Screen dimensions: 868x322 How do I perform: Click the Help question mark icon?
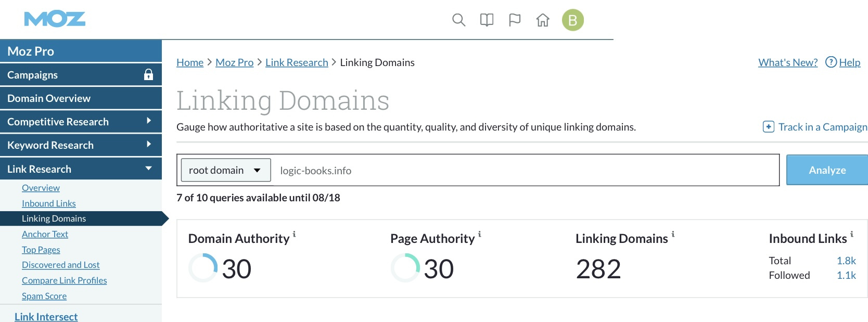tap(831, 62)
